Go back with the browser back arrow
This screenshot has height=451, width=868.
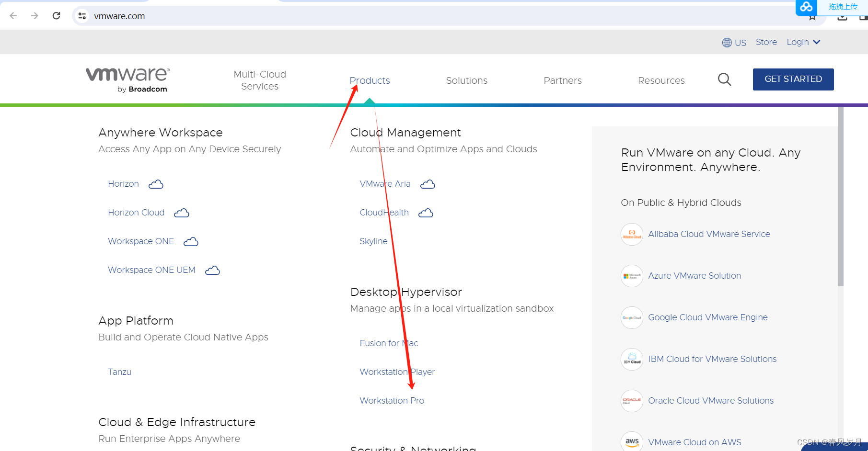[x=13, y=16]
